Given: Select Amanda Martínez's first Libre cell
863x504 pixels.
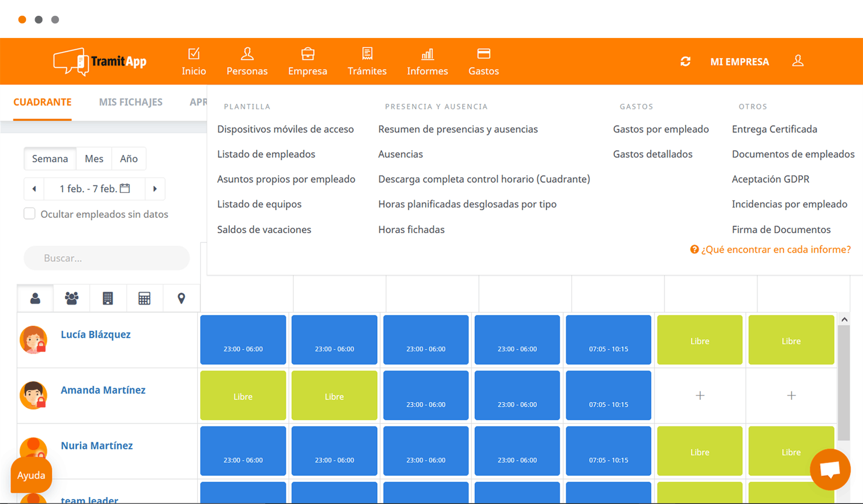Looking at the screenshot, I should pos(243,395).
